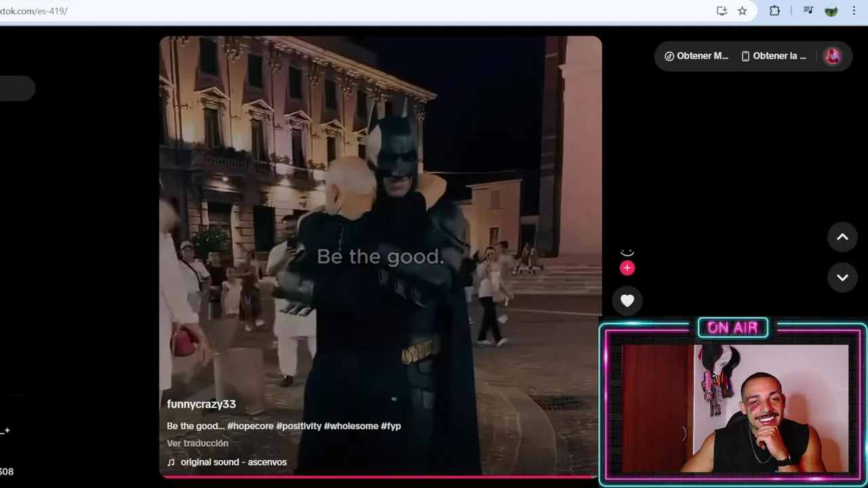Click the Obtener M... coins button
This screenshot has width=868, height=488.
click(x=696, y=56)
